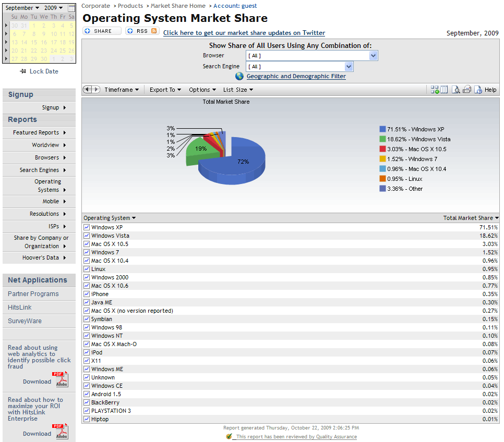Go to previous period with left arrow

88,89
